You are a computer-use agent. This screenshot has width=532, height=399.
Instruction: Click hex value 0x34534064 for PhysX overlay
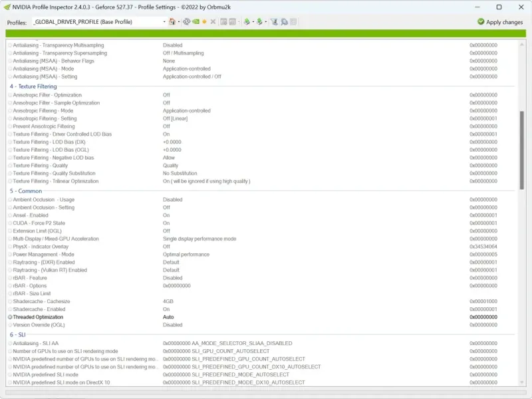click(483, 247)
